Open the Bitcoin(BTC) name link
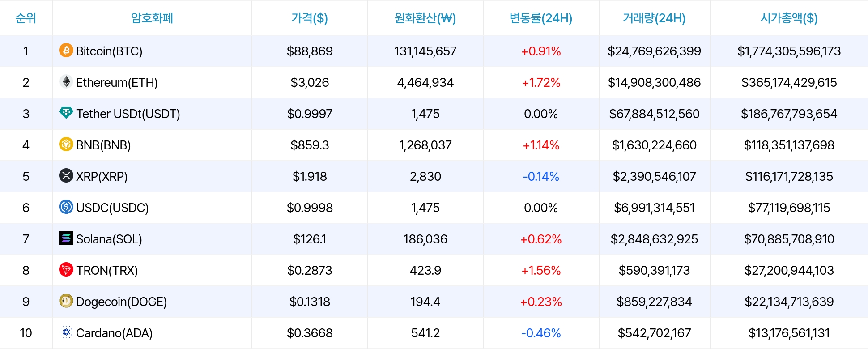This screenshot has height=349, width=868. 109,51
